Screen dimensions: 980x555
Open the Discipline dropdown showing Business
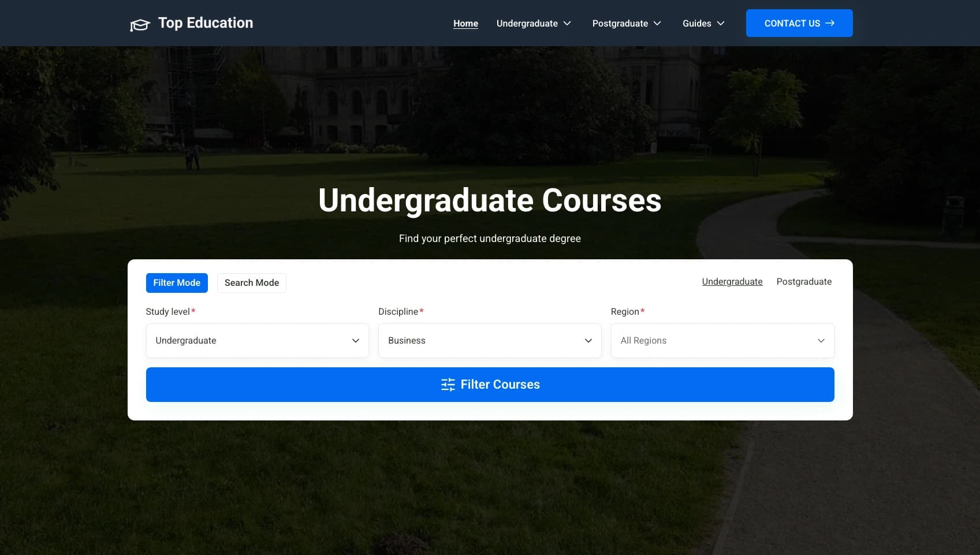click(x=489, y=340)
